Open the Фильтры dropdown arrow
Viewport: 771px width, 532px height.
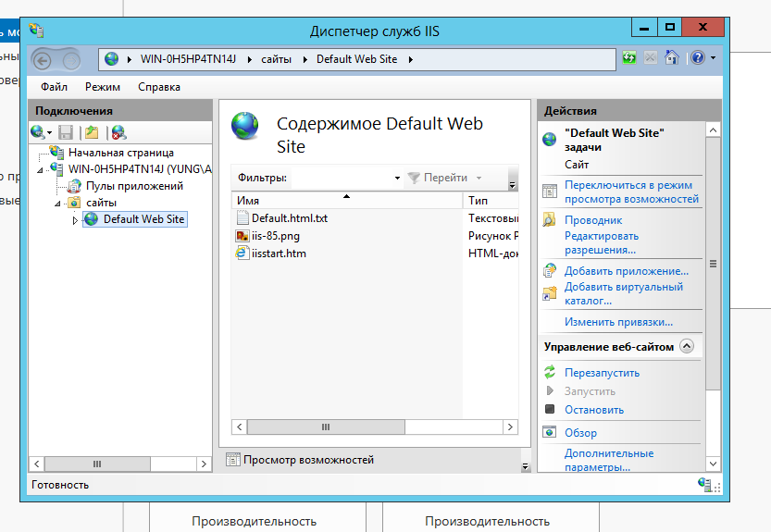[x=397, y=178]
